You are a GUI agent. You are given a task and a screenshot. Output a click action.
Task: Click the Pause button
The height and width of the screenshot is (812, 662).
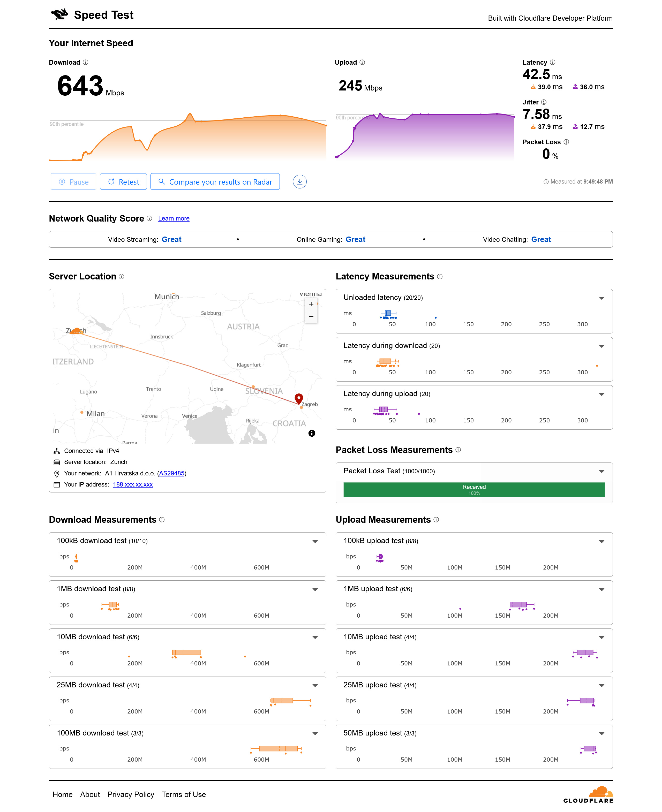click(73, 181)
